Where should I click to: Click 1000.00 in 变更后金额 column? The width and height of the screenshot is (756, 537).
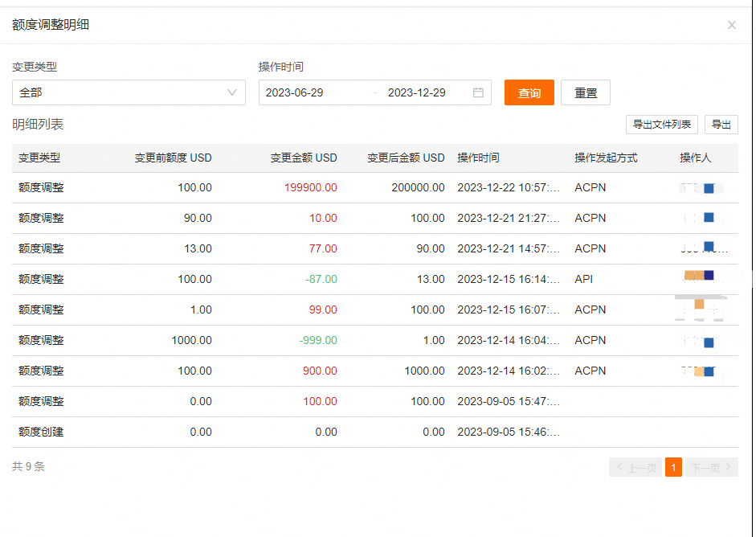point(424,371)
